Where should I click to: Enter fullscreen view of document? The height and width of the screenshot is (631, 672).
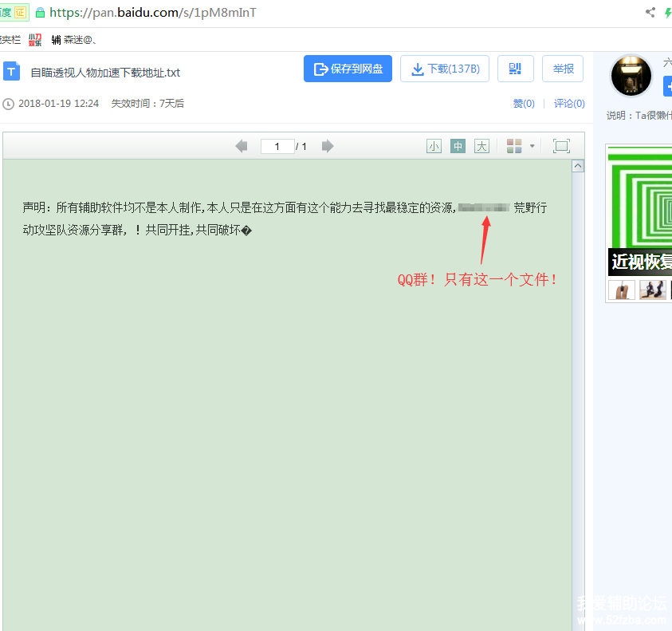point(561,146)
